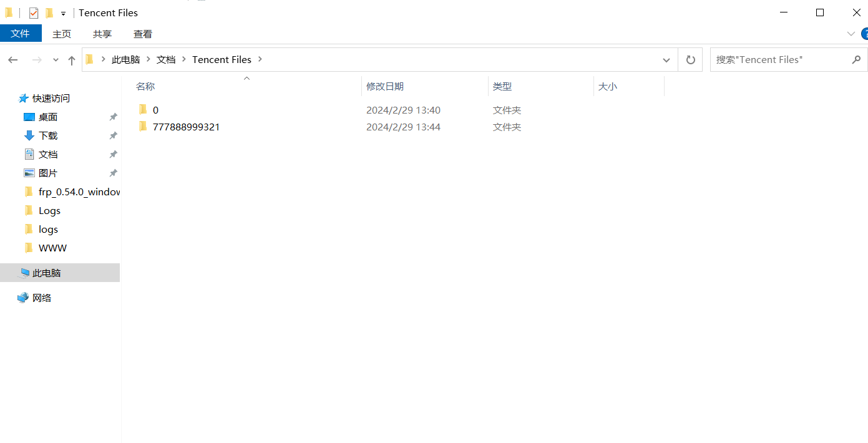
Task: Switch to the 共享 ribbon tab
Action: pos(102,34)
